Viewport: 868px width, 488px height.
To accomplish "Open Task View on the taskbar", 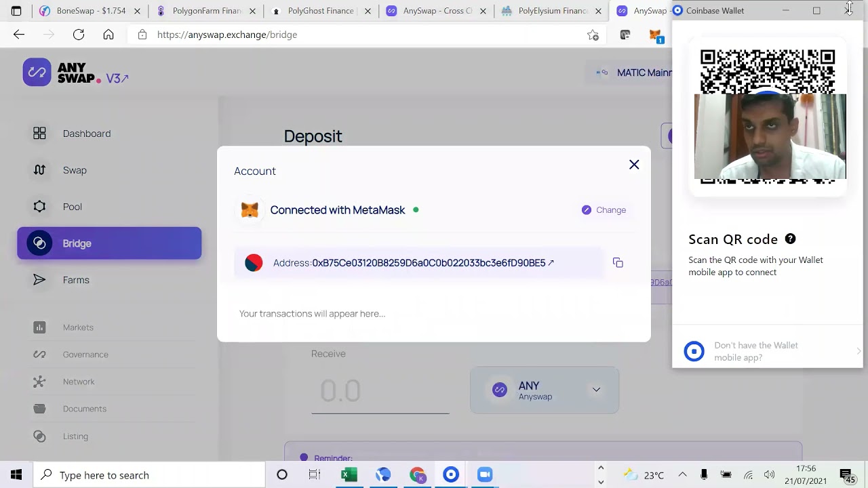I will (315, 475).
